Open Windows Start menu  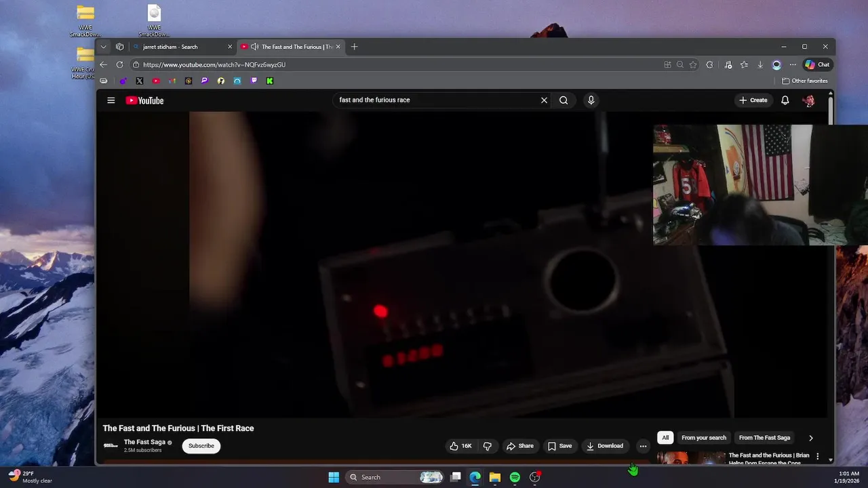[334, 477]
